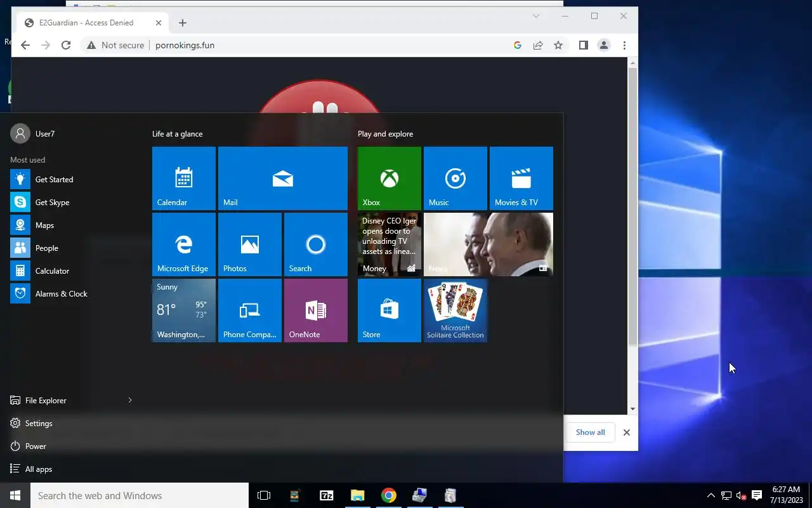This screenshot has width=812, height=508.
Task: Open the network status tray icon
Action: pos(726,495)
